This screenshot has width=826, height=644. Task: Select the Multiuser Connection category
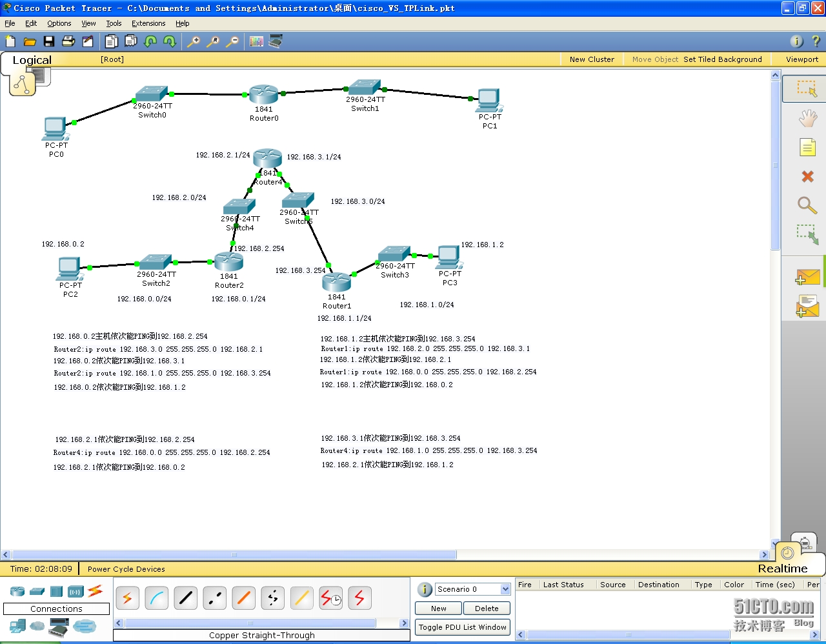click(x=85, y=626)
